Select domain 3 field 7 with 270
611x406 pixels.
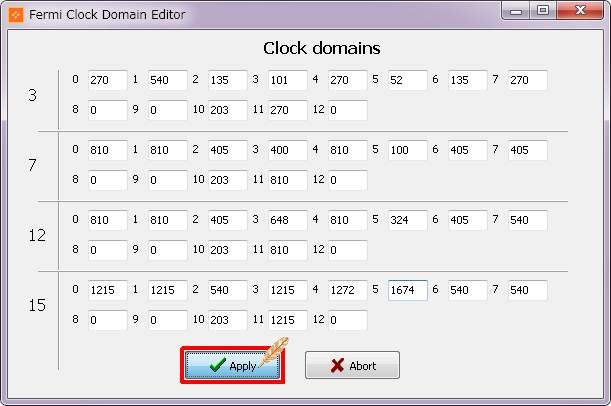(528, 80)
